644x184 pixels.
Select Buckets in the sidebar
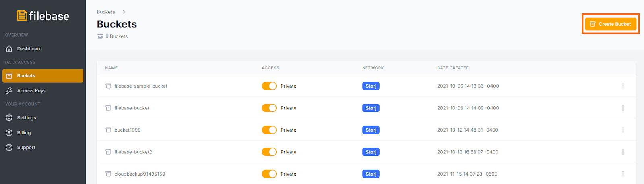pos(43,76)
